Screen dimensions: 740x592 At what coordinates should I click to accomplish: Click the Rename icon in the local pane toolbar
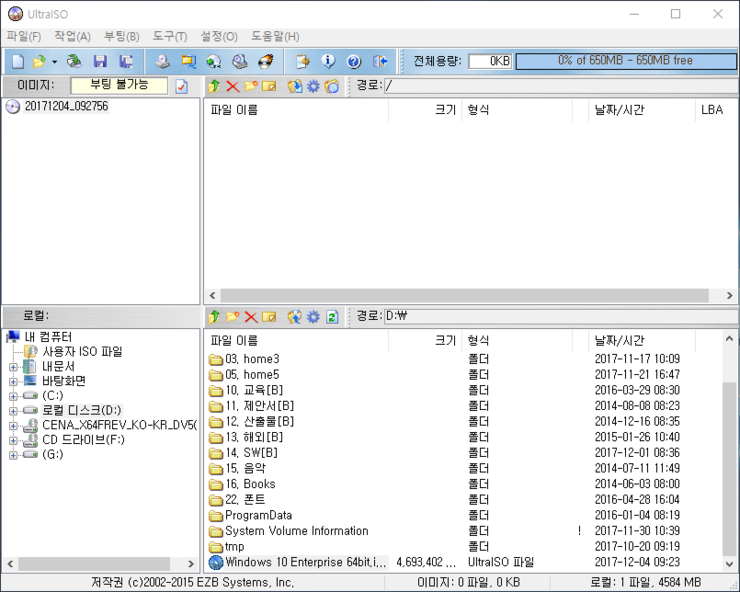[x=269, y=317]
